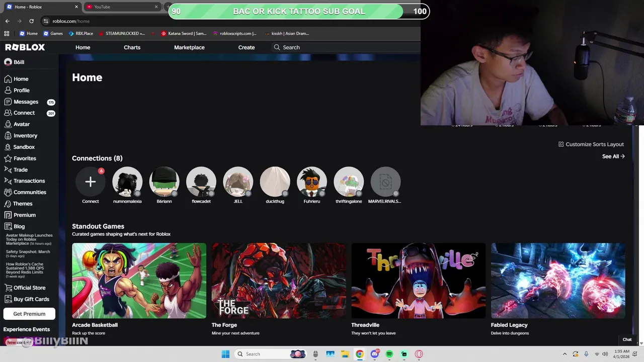
Task: Open the Katana Sword bookmark
Action: pos(184,34)
